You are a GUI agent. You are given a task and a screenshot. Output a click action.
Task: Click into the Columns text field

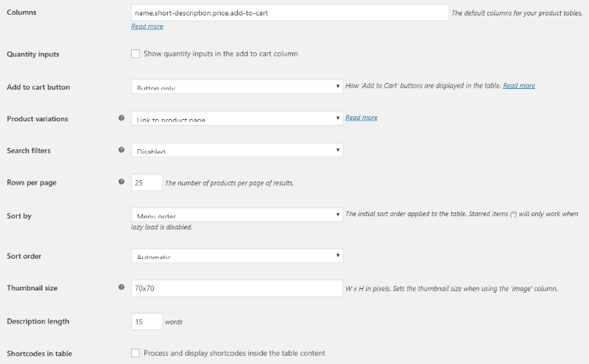(x=290, y=13)
